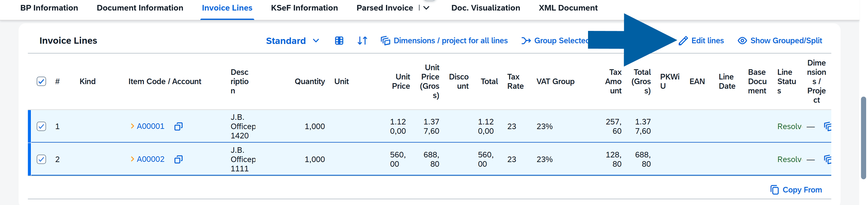The height and width of the screenshot is (205, 868).
Task: Expand the Parsed Invoice tab chevron
Action: pos(427,8)
